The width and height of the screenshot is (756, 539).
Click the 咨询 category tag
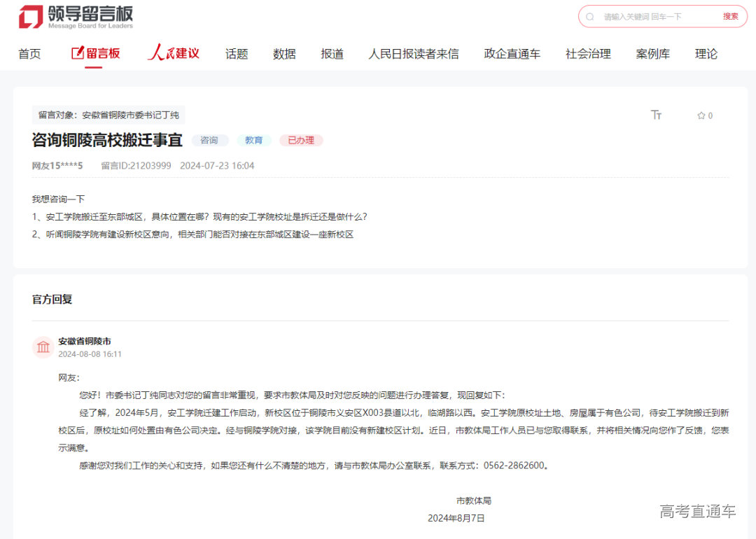tap(210, 140)
